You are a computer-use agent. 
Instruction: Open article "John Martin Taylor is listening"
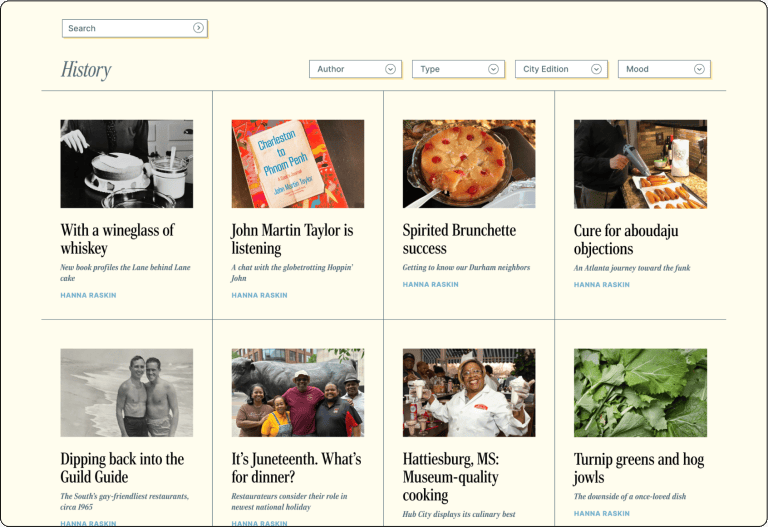tap(292, 239)
